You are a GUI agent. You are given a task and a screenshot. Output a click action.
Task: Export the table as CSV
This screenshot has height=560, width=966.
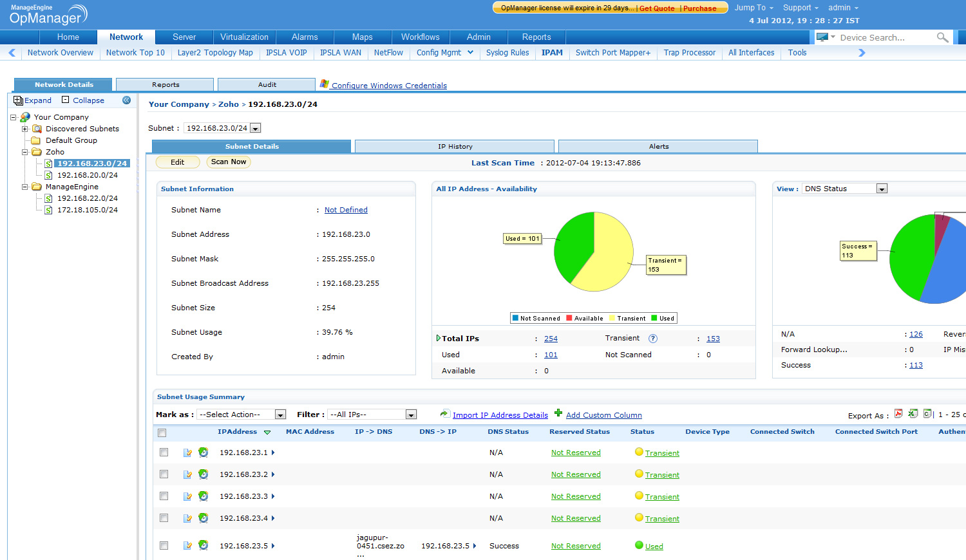927,414
